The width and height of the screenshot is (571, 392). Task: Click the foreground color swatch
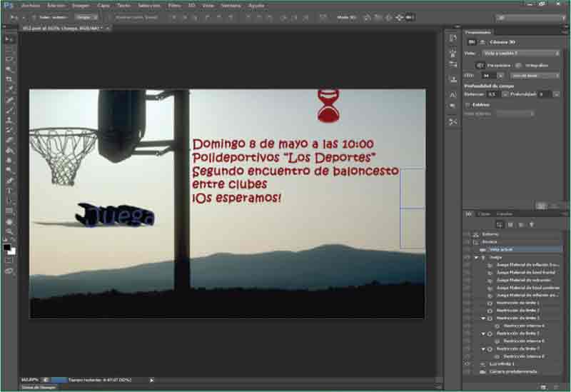pyautogui.click(x=7, y=247)
